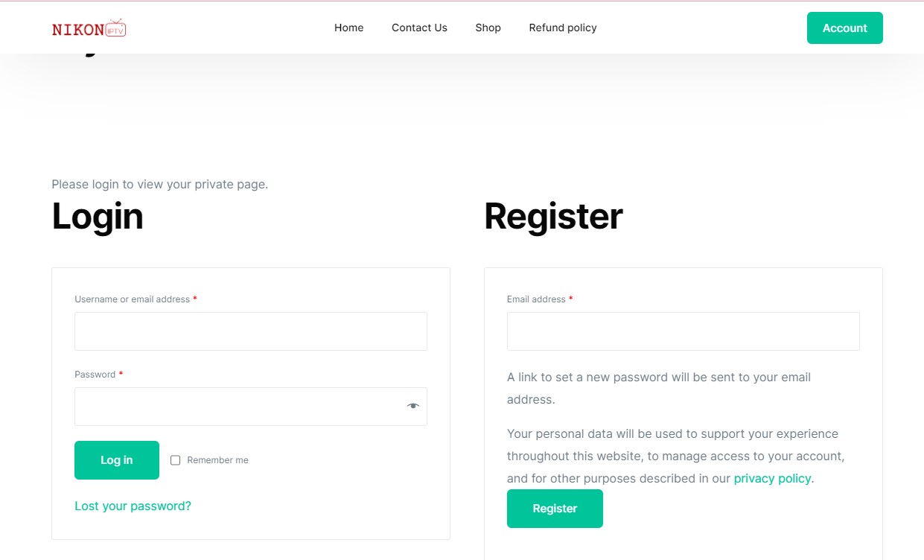Viewport: 924px width, 560px height.
Task: Open the Contact Us page
Action: [x=419, y=28]
